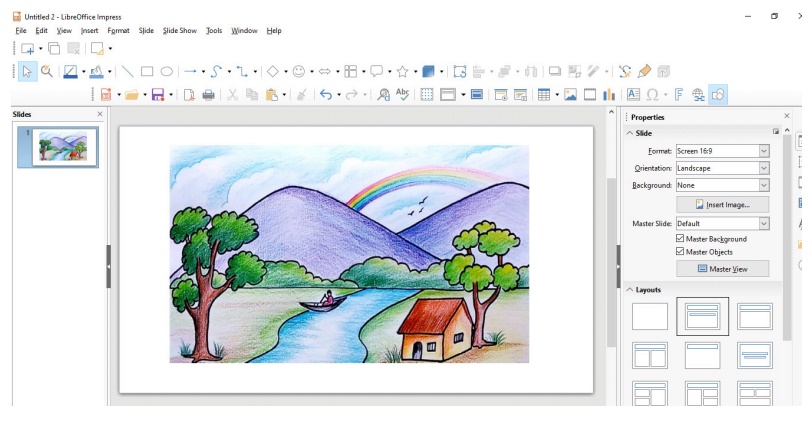Click the Undo arrow icon
811x427 pixels.
[325, 95]
